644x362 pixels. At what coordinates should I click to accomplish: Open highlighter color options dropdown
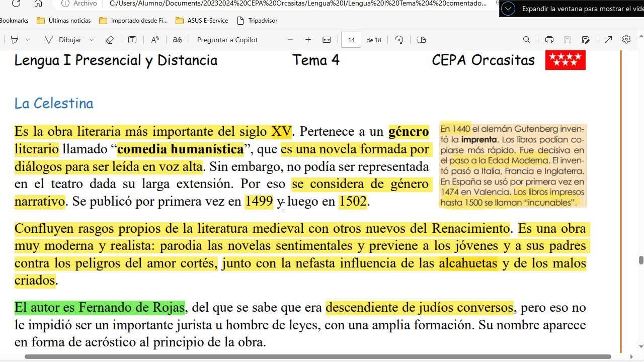tap(28, 40)
